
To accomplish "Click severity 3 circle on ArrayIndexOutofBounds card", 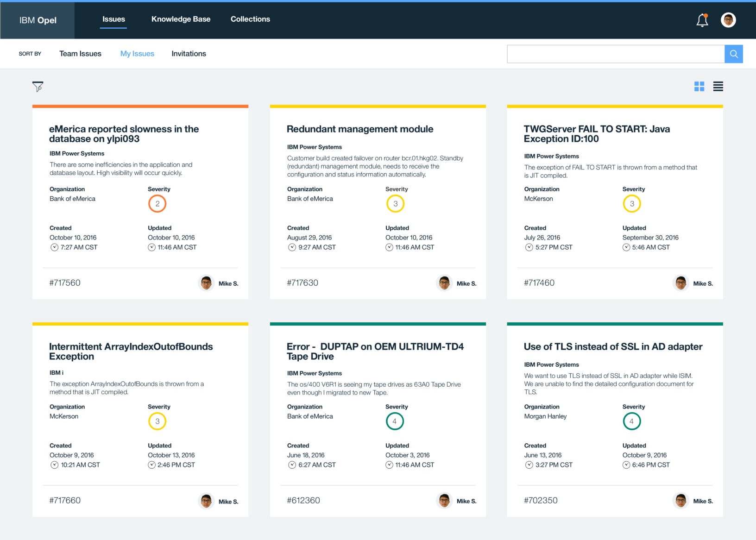I will (157, 421).
